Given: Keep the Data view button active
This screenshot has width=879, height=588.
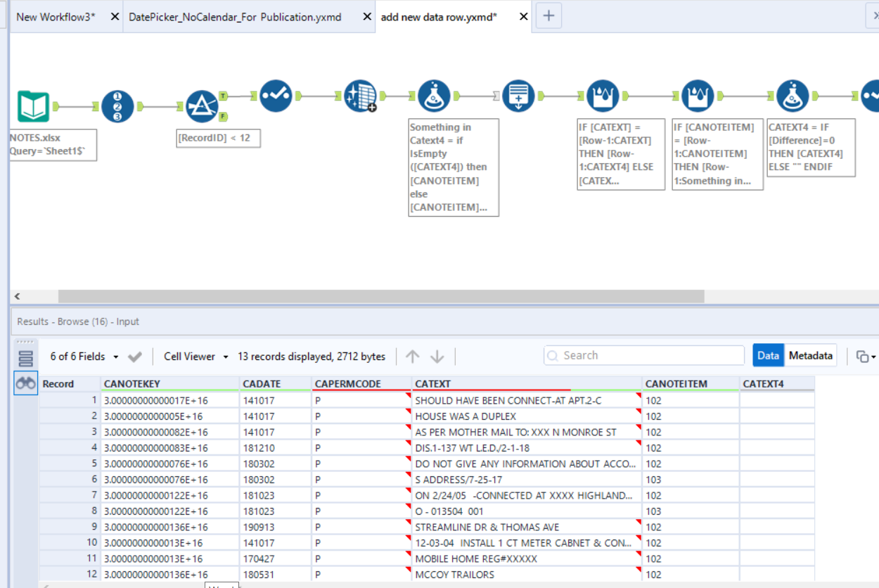Looking at the screenshot, I should (x=768, y=355).
